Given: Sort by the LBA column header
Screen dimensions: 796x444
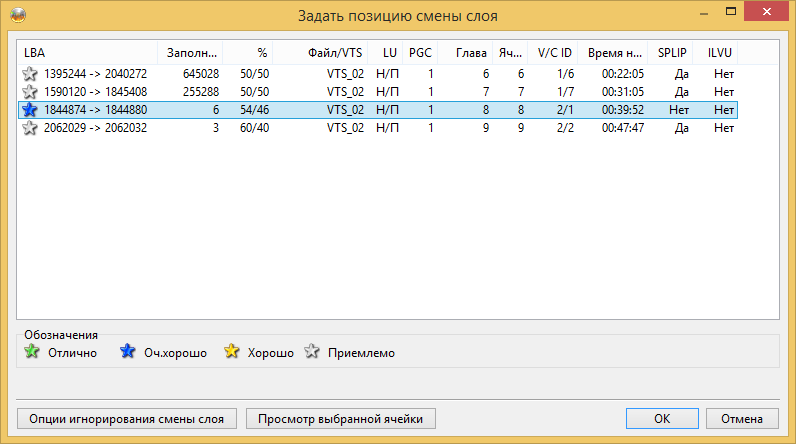Looking at the screenshot, I should pyautogui.click(x=87, y=53).
